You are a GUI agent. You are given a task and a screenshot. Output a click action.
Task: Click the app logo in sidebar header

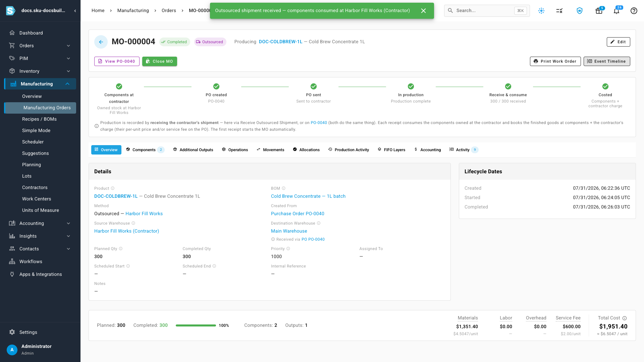click(x=11, y=11)
